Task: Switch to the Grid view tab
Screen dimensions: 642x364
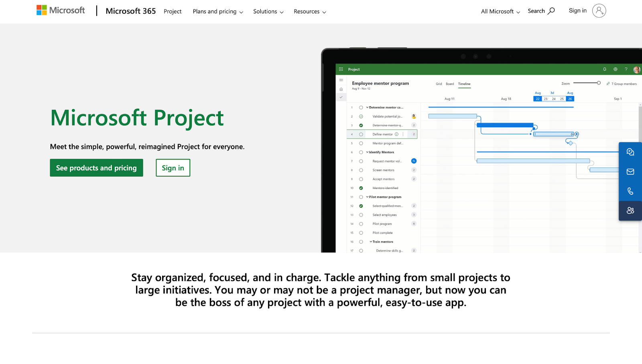Action: click(438, 84)
